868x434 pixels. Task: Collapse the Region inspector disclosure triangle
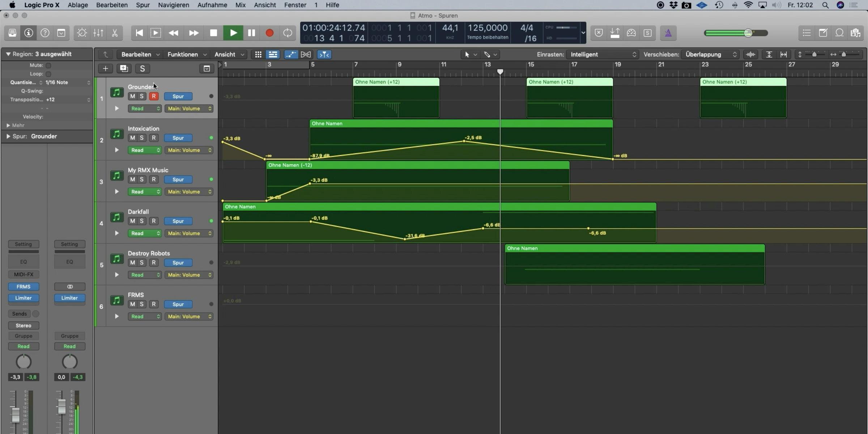(8, 54)
